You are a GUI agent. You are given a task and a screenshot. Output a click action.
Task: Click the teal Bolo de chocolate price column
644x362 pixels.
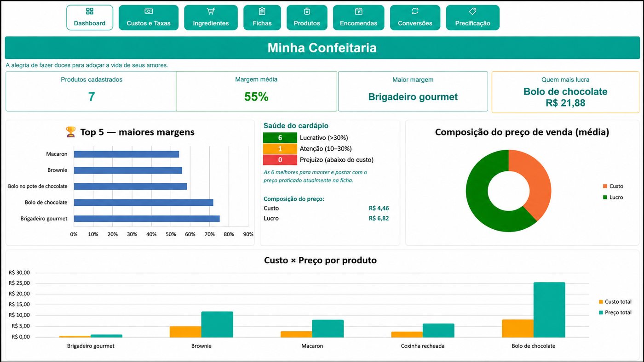tap(549, 310)
